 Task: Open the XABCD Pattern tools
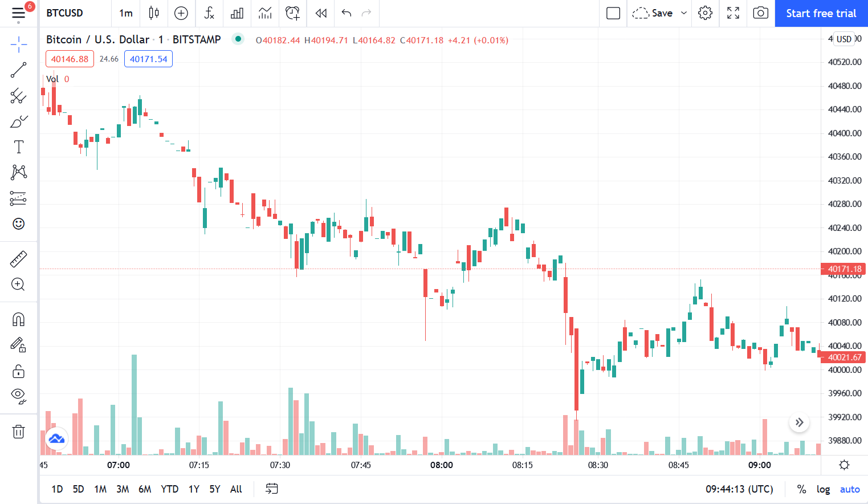click(18, 172)
